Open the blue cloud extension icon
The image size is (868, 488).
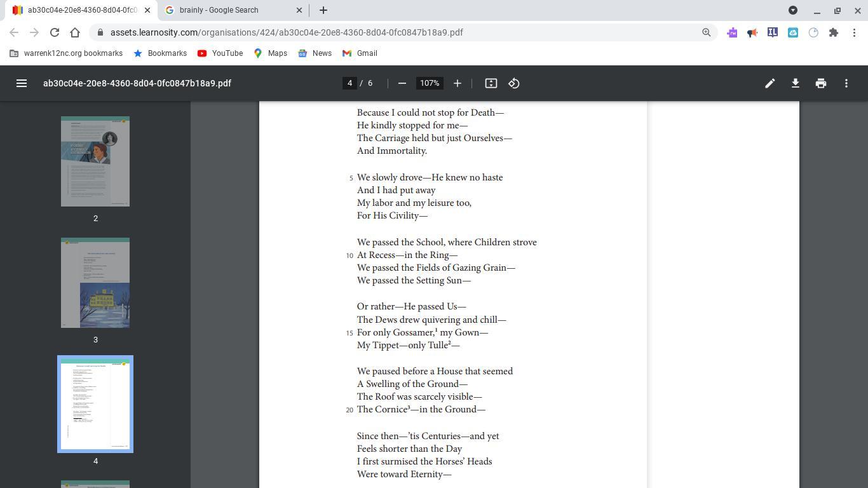tap(793, 32)
